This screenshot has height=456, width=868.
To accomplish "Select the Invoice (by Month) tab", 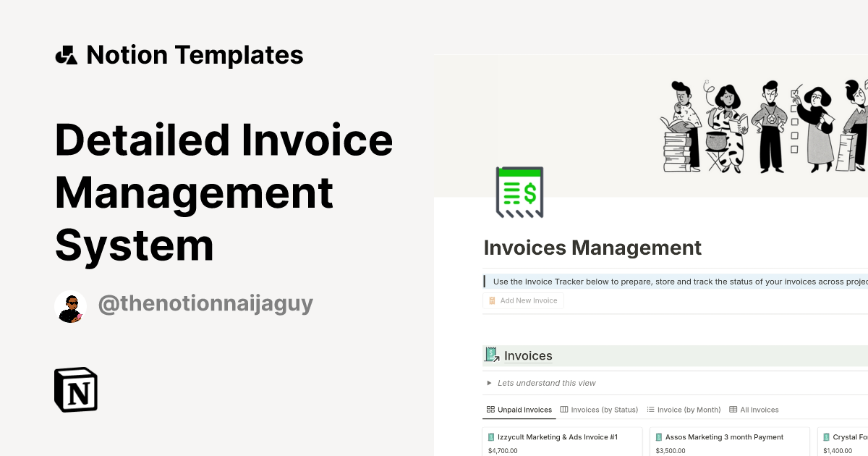I will [x=684, y=410].
